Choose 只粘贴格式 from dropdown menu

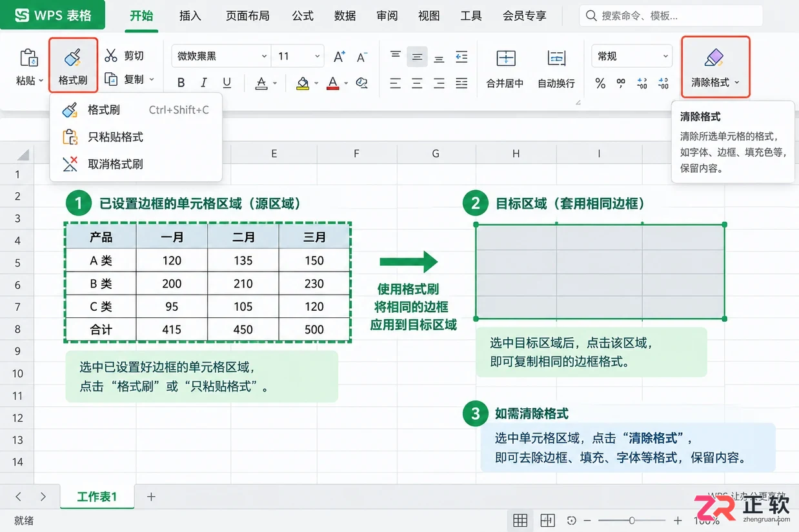click(136, 137)
